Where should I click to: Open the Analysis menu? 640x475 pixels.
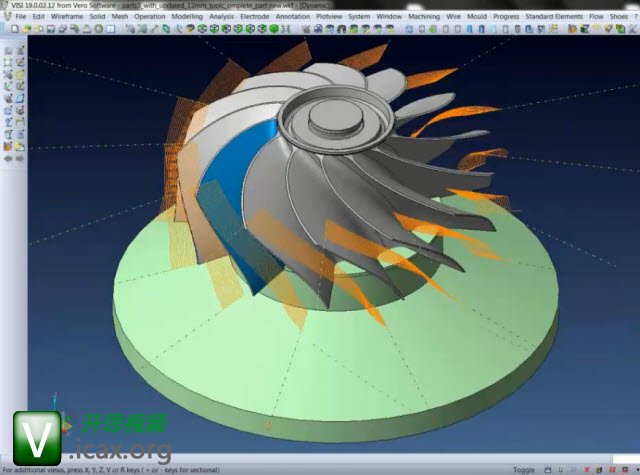tap(222, 17)
